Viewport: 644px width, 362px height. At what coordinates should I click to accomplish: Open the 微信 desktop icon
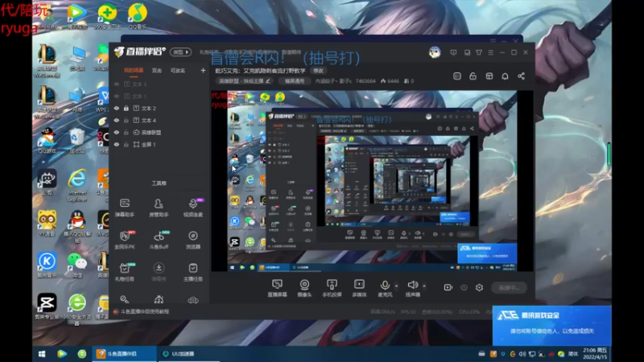click(76, 265)
